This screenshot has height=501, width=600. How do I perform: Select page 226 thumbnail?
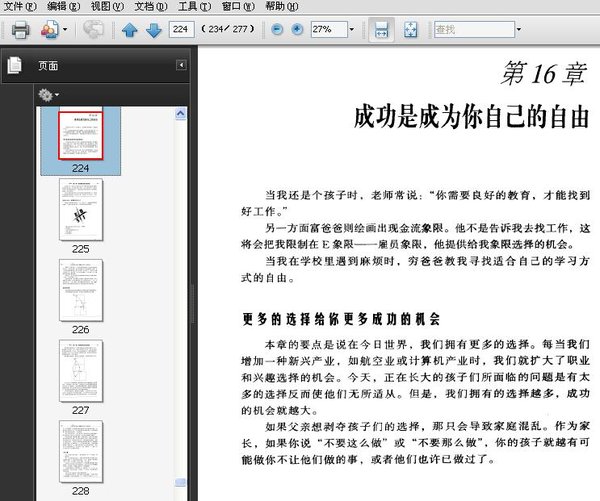tap(80, 290)
